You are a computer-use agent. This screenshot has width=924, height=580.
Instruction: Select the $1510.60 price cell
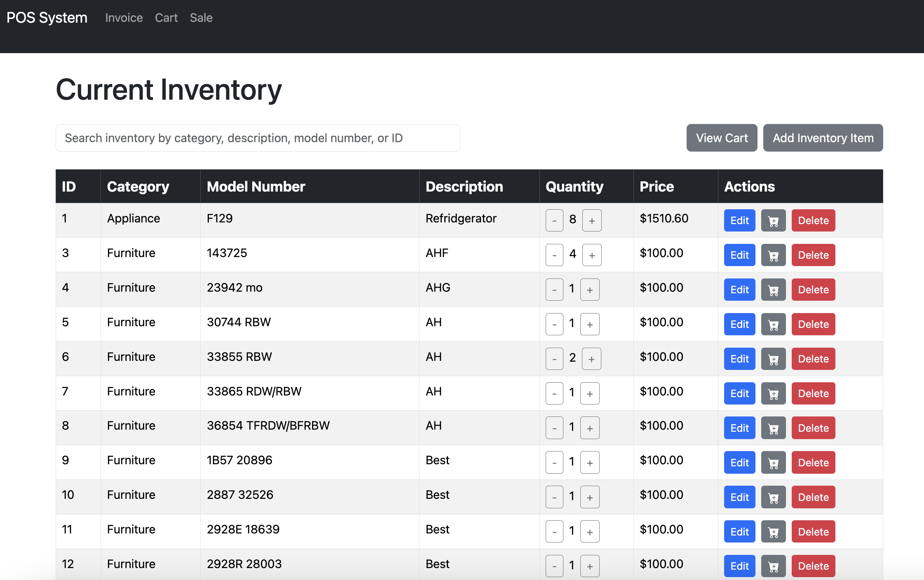(x=675, y=220)
